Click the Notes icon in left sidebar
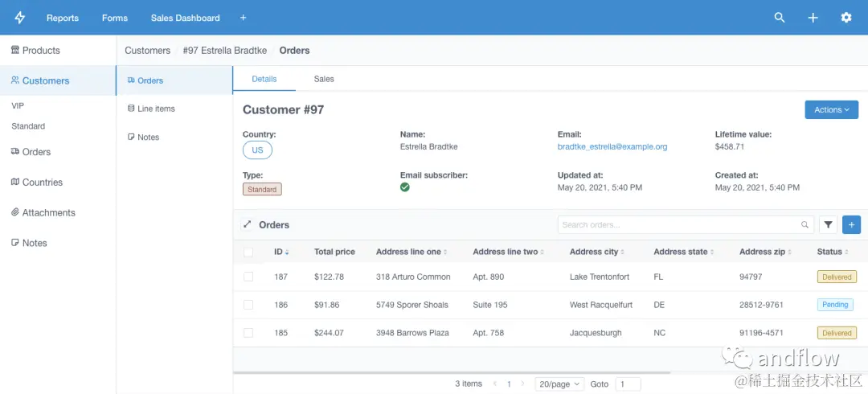The image size is (868, 394). [x=15, y=243]
